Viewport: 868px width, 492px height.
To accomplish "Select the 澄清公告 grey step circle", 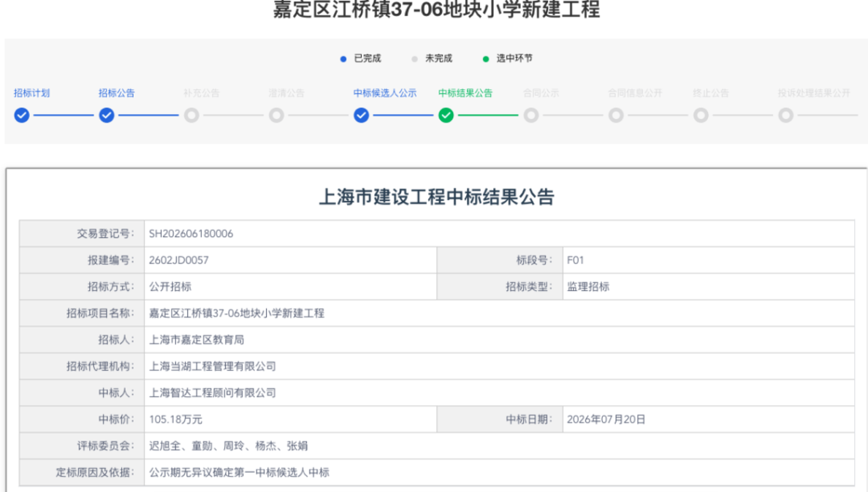I will point(277,116).
